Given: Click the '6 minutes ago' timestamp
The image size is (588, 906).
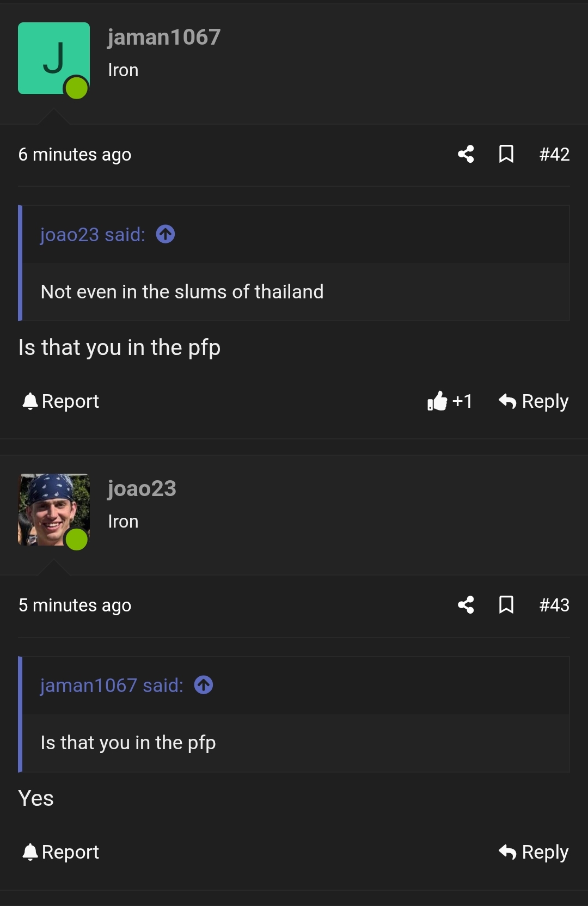Looking at the screenshot, I should tap(75, 155).
